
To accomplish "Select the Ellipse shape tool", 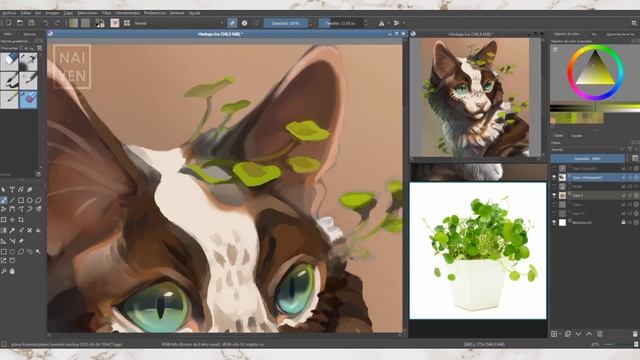I will pos(29,200).
